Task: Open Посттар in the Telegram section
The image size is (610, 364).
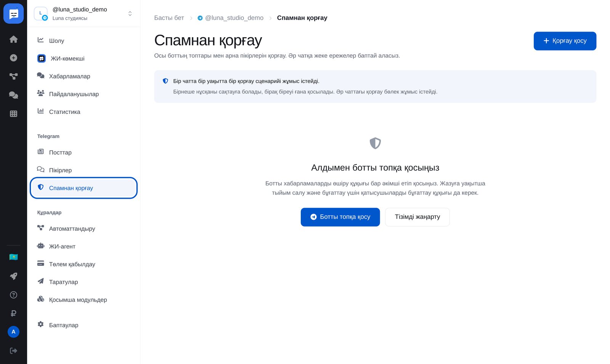Action: [83, 152]
